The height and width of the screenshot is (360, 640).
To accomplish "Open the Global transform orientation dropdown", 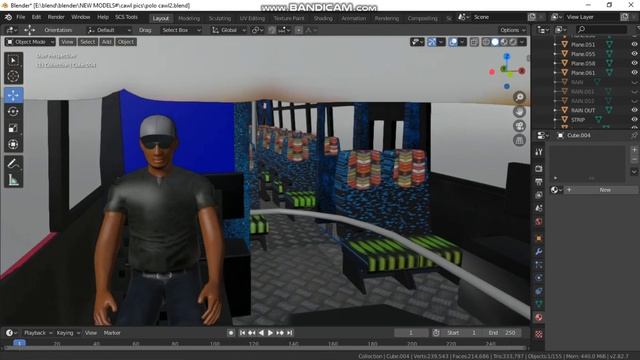I will 228,30.
